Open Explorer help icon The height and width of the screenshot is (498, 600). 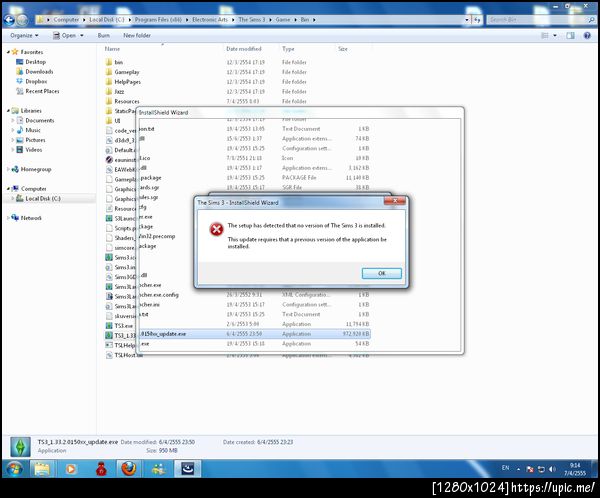pos(587,36)
